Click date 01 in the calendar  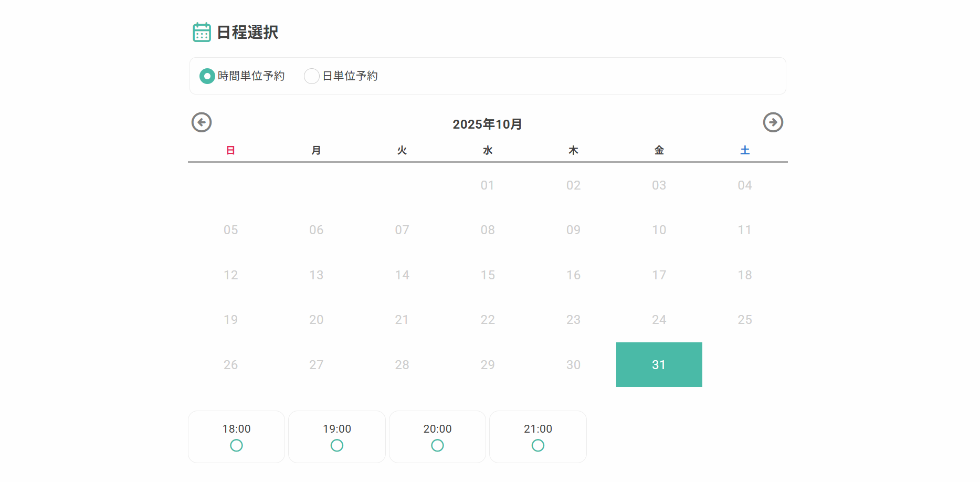pyautogui.click(x=488, y=185)
